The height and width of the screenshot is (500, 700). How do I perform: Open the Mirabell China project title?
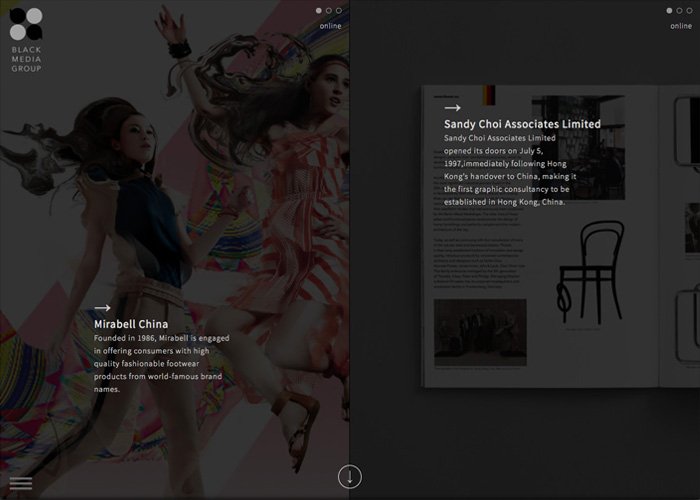click(x=131, y=324)
